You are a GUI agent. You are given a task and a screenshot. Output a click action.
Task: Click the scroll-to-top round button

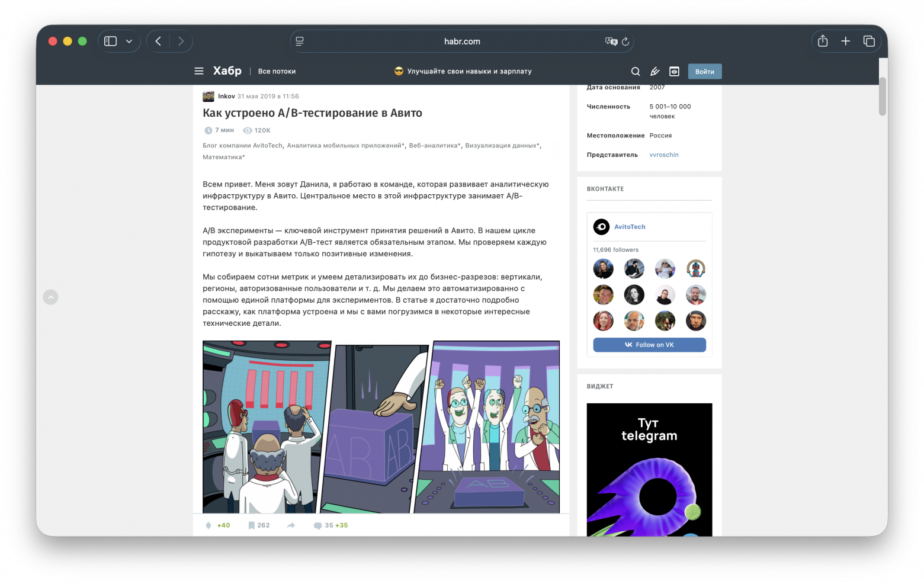pyautogui.click(x=50, y=297)
